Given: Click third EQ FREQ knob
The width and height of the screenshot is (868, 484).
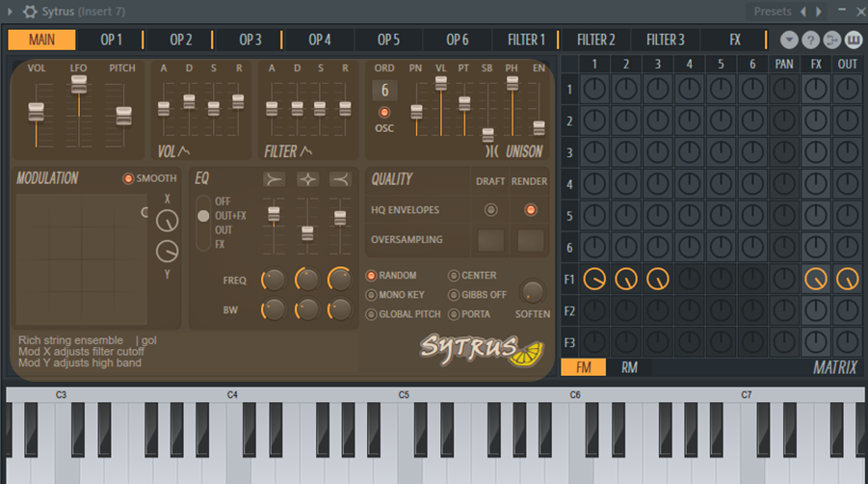Looking at the screenshot, I should (x=340, y=280).
